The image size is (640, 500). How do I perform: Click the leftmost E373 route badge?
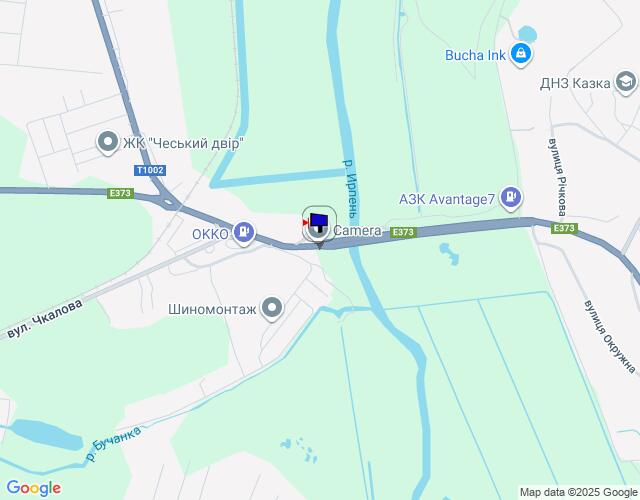pyautogui.click(x=120, y=193)
